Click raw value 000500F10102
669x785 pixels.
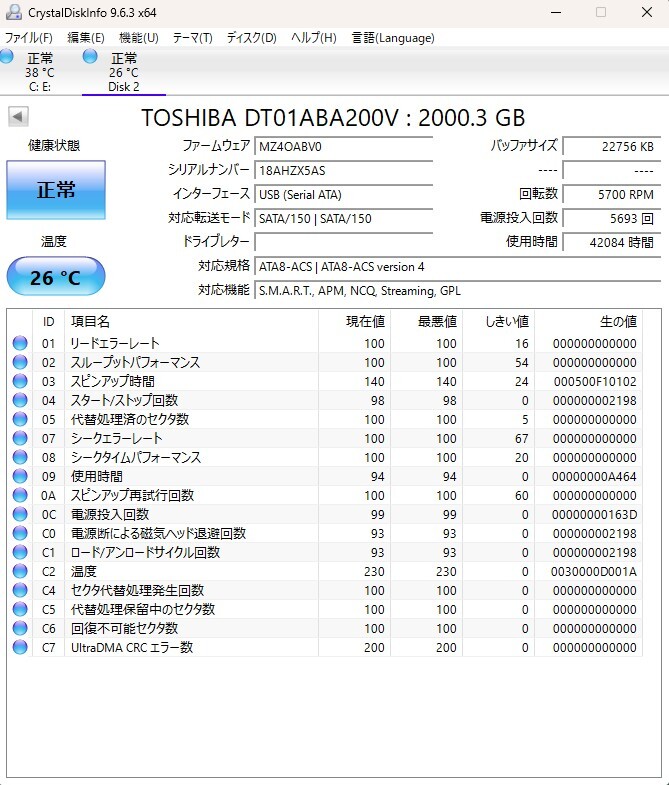pos(595,381)
